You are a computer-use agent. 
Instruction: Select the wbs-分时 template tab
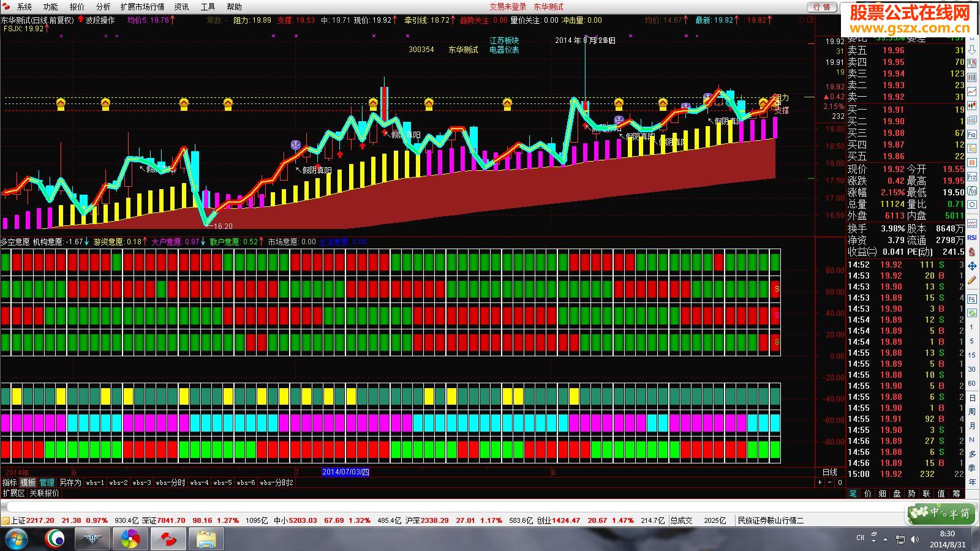(170, 482)
